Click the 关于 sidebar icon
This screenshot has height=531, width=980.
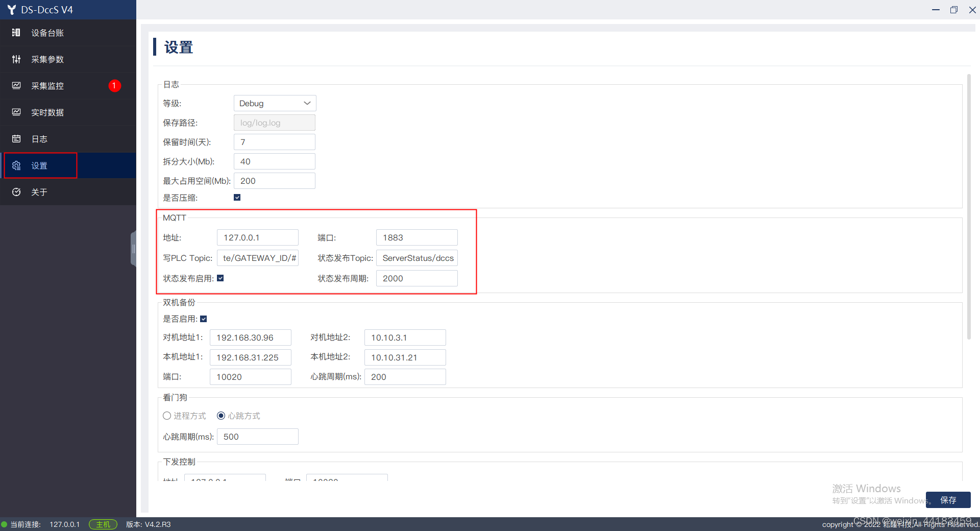[x=16, y=192]
